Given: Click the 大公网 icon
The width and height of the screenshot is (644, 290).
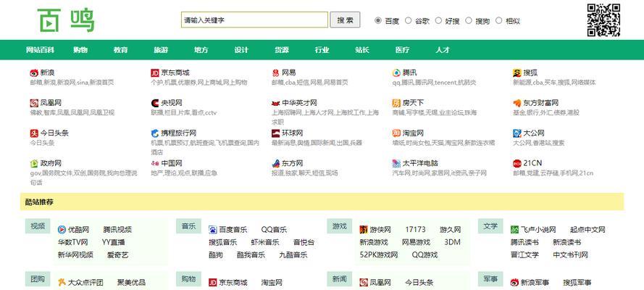Looking at the screenshot, I should coord(517,133).
